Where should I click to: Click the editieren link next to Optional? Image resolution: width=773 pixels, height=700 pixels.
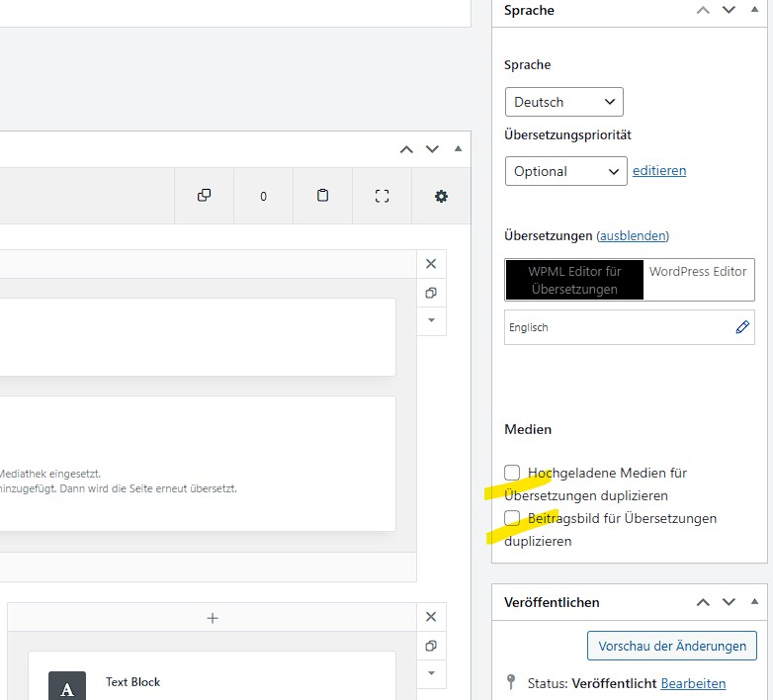pos(659,171)
